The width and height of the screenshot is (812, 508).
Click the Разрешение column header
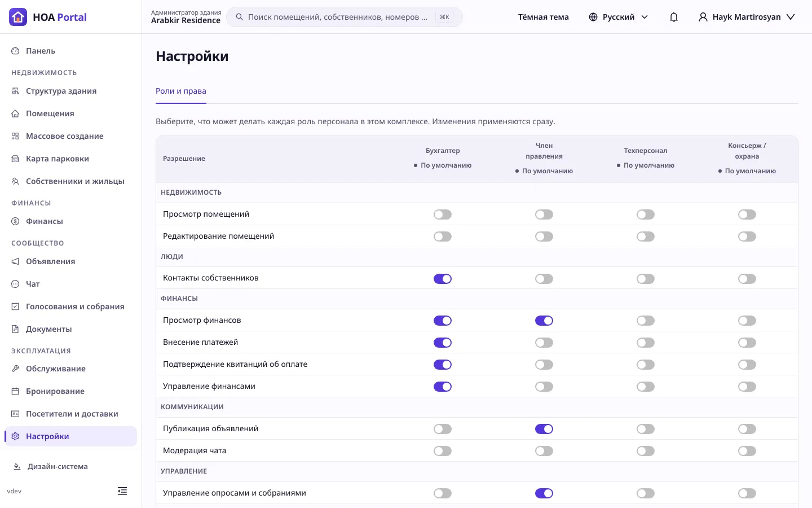[184, 159]
